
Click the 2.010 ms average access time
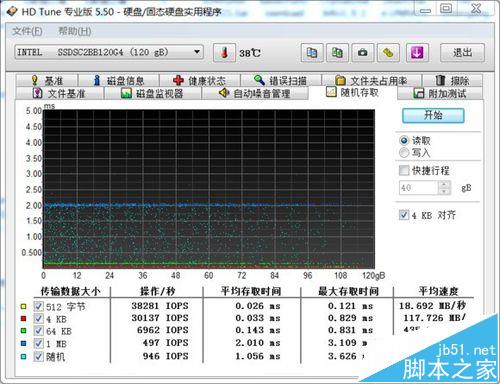[258, 343]
